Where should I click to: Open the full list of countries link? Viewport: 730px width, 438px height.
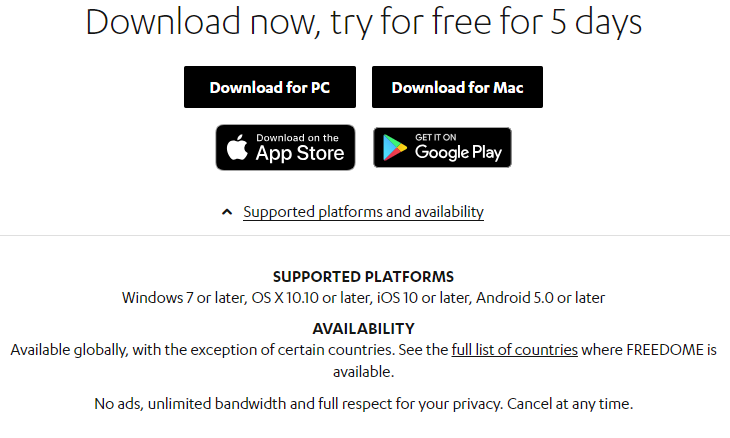(514, 350)
